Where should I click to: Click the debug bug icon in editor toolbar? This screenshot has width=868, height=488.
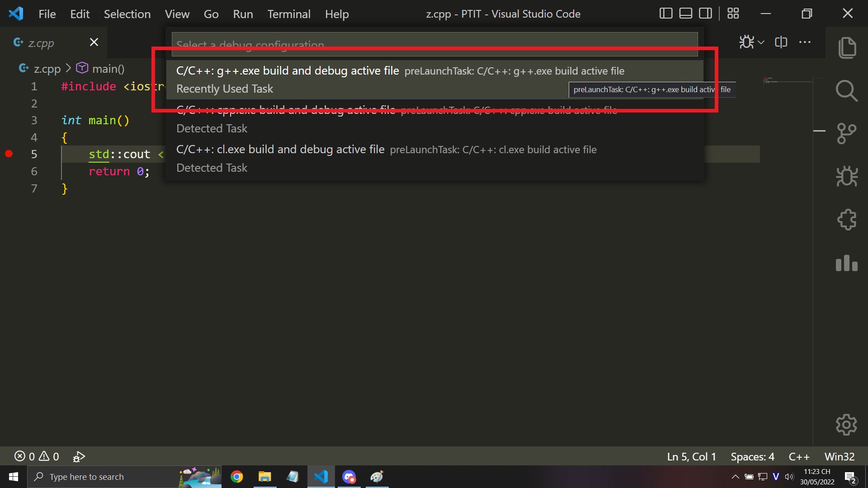(x=746, y=42)
